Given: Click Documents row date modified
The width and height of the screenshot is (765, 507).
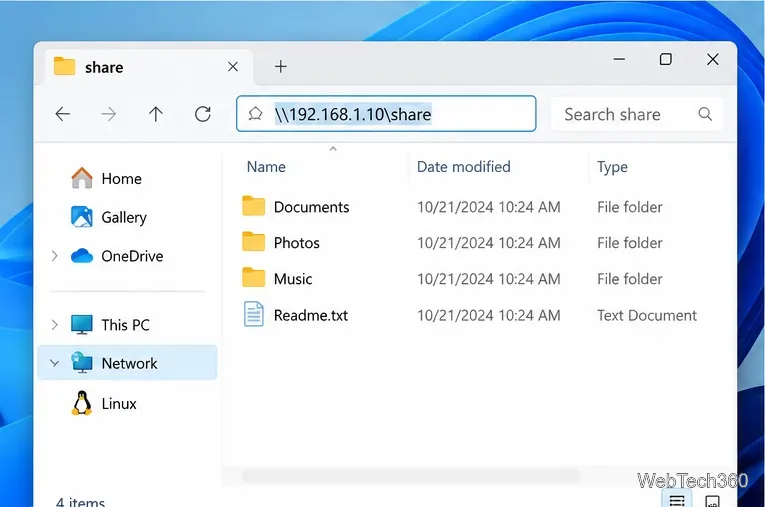Looking at the screenshot, I should tap(489, 207).
